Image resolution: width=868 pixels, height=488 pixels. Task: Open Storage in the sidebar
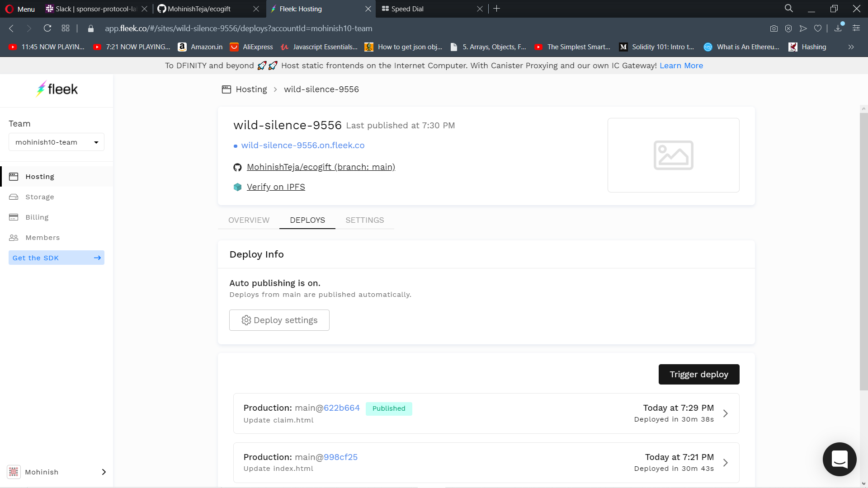coord(40,197)
